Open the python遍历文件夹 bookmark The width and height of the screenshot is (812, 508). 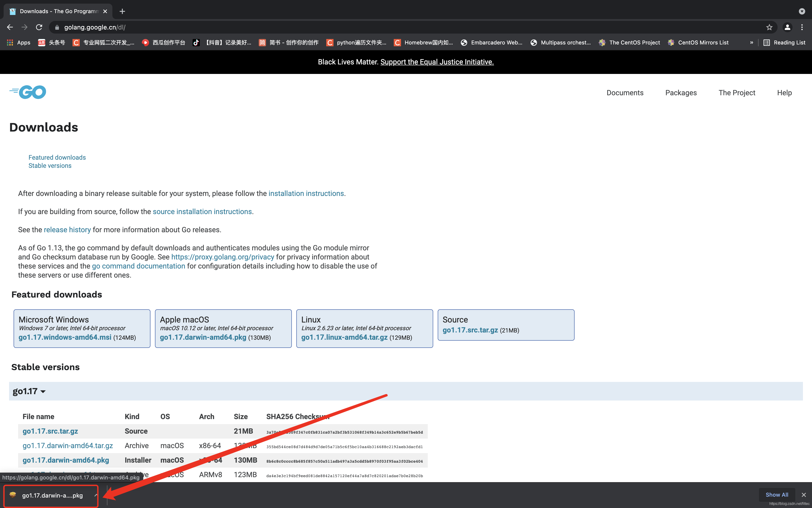point(357,43)
